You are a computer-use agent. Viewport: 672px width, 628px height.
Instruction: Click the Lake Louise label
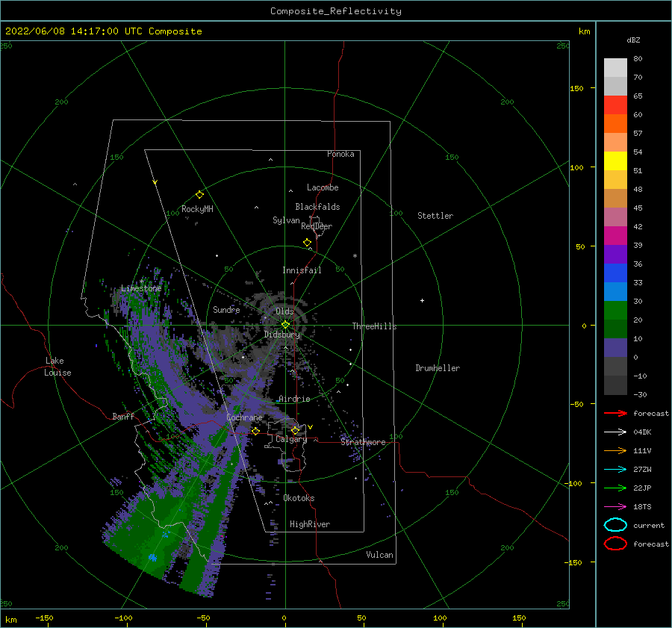pos(57,367)
